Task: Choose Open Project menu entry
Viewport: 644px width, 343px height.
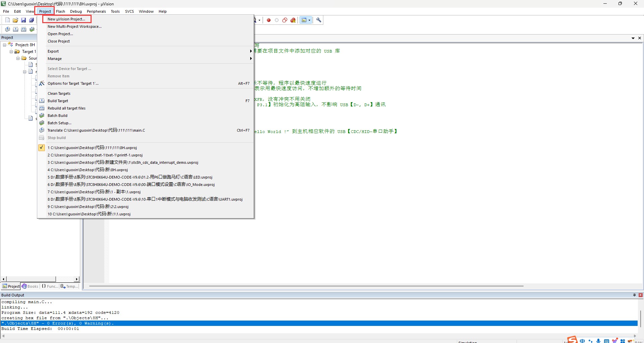Action: (146, 34)
